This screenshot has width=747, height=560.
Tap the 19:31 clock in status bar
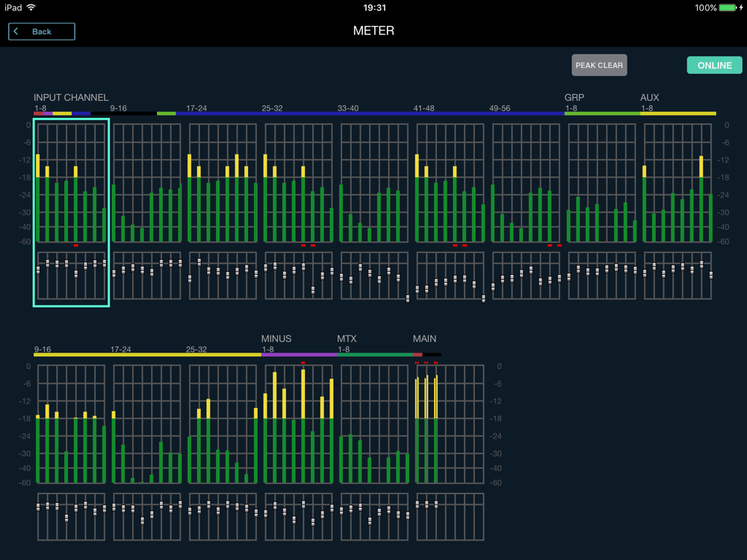coord(374,7)
